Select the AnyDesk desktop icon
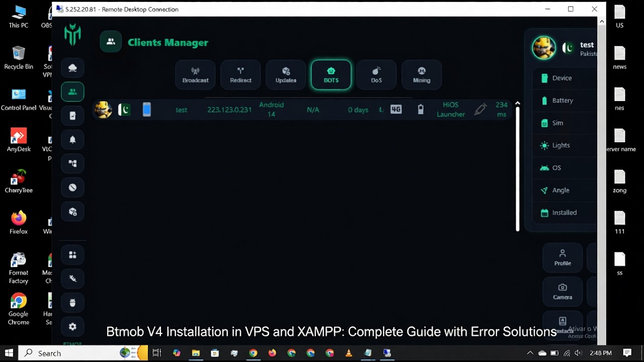The image size is (644, 362). 19,140
